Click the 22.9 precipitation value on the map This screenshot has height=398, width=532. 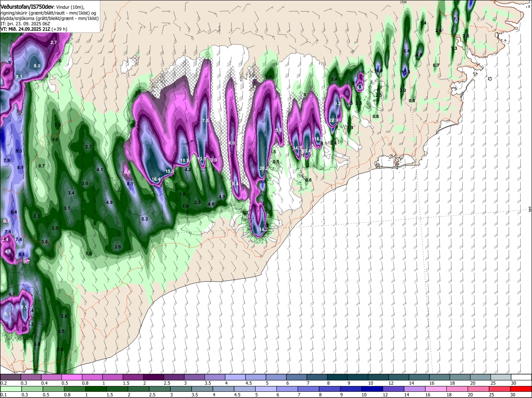coord(333,120)
